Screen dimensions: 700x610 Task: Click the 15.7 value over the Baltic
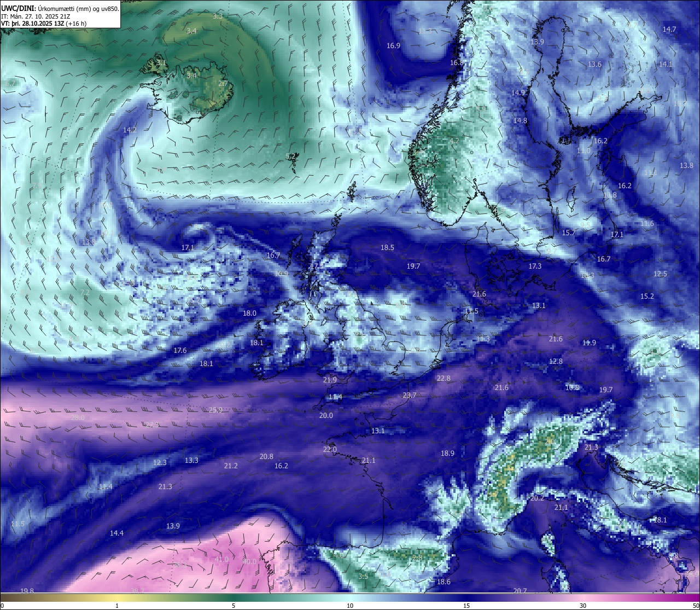click(569, 233)
